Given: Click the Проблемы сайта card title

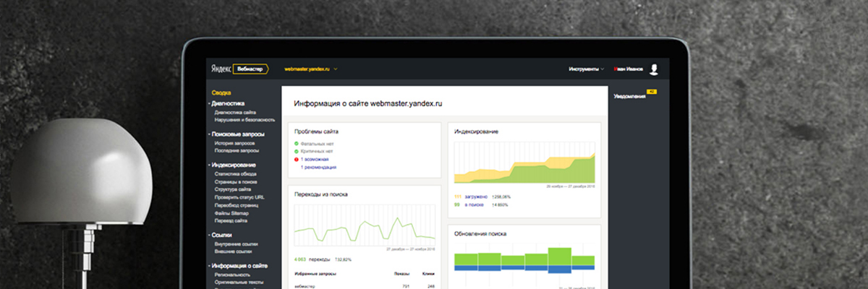Looking at the screenshot, I should (316, 131).
